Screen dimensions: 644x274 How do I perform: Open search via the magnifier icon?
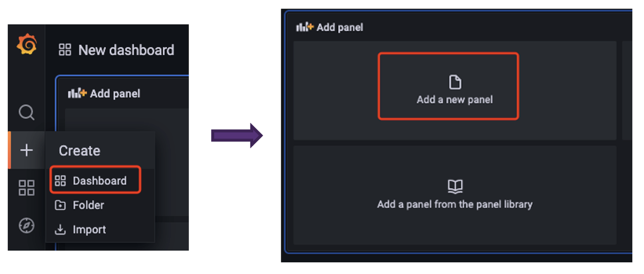click(x=26, y=112)
